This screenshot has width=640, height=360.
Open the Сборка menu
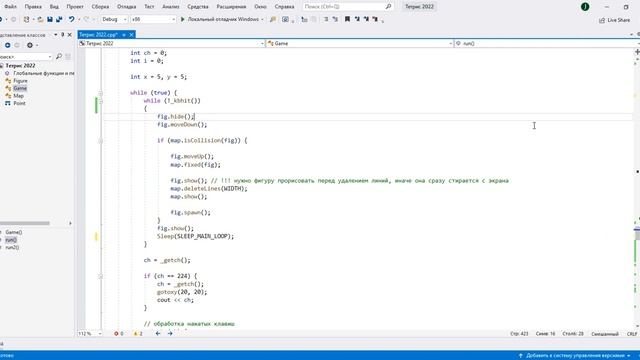(x=100, y=7)
